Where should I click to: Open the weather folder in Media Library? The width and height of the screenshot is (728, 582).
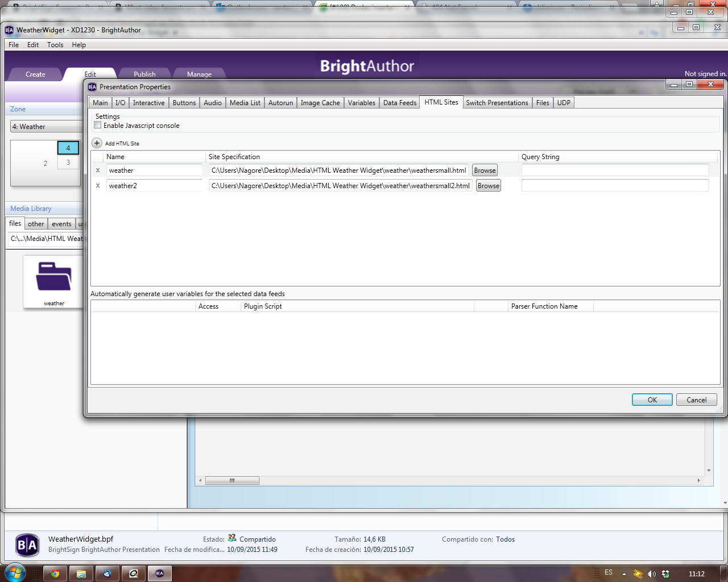click(54, 281)
